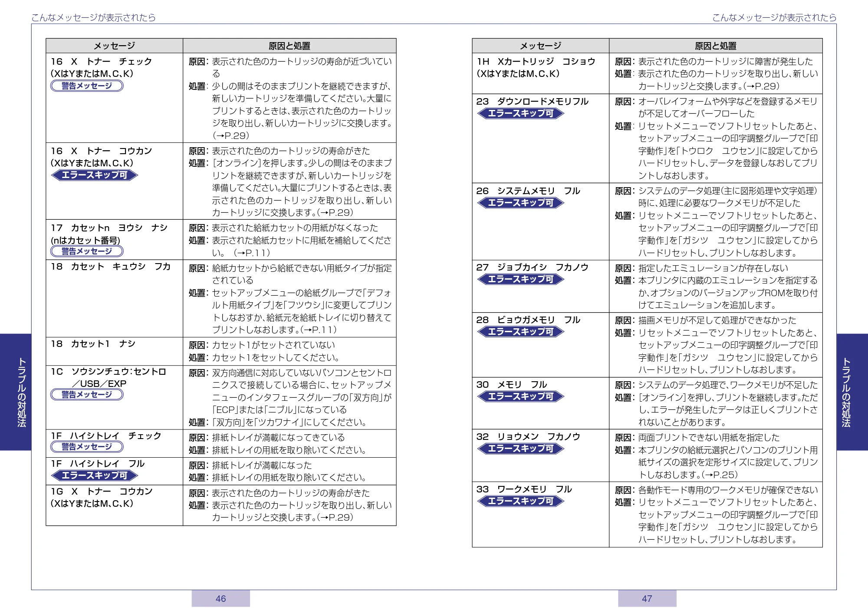Click the cause text 各動作モード専用のワークメモリが確保できない
This screenshot has width=868, height=614.
tap(728, 490)
